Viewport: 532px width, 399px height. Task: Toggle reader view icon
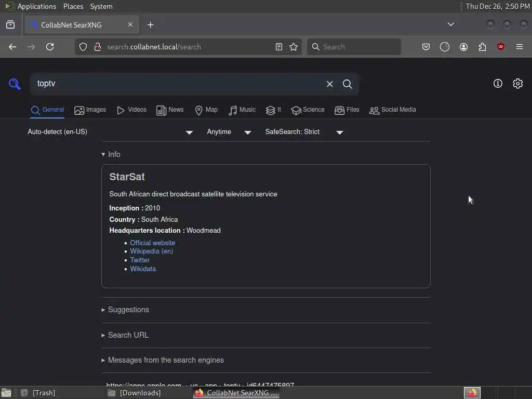(x=279, y=47)
